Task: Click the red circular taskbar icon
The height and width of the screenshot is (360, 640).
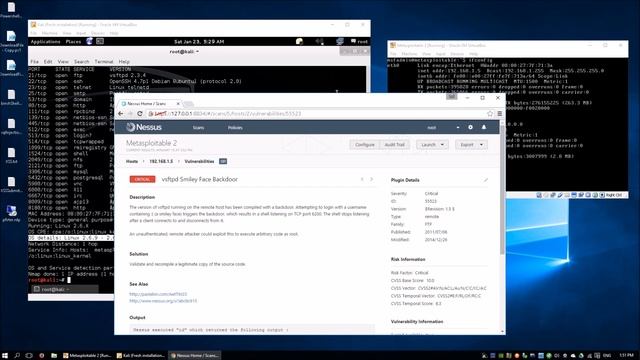Action: (x=42, y=356)
